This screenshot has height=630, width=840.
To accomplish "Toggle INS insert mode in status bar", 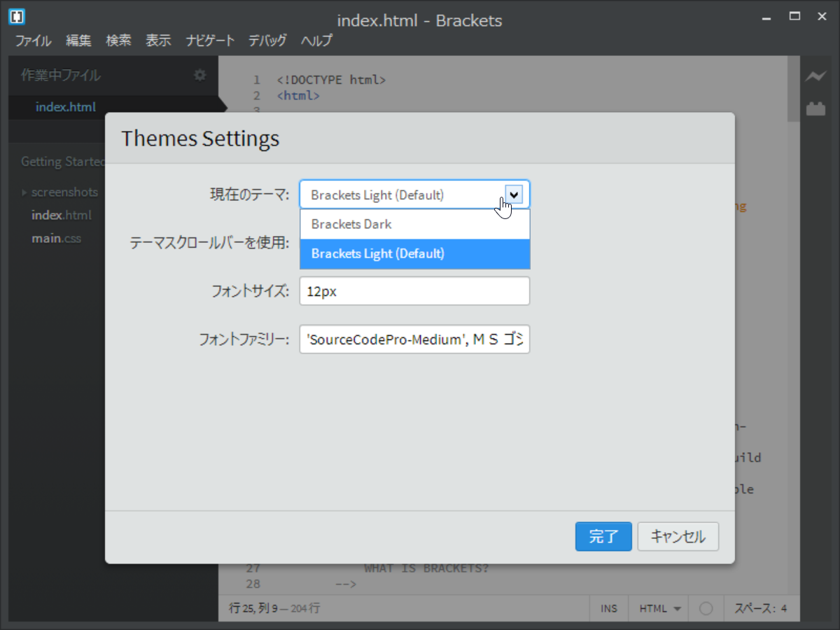I will 609,608.
